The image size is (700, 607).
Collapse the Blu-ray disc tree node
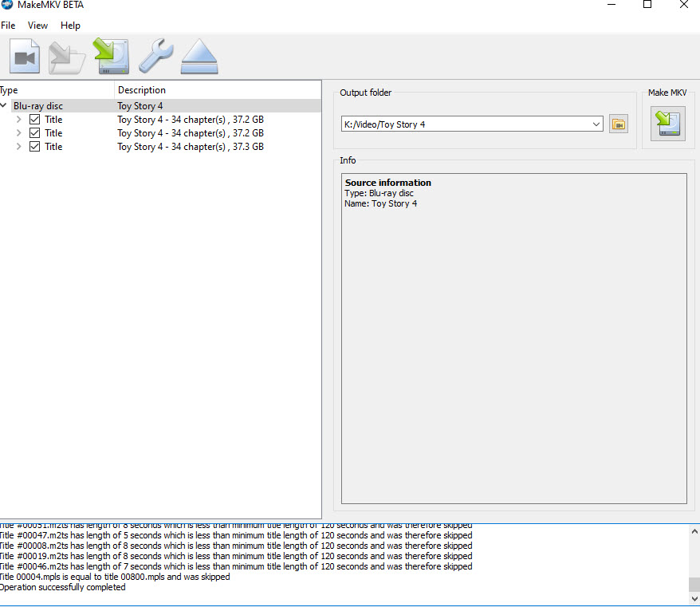[x=3, y=106]
